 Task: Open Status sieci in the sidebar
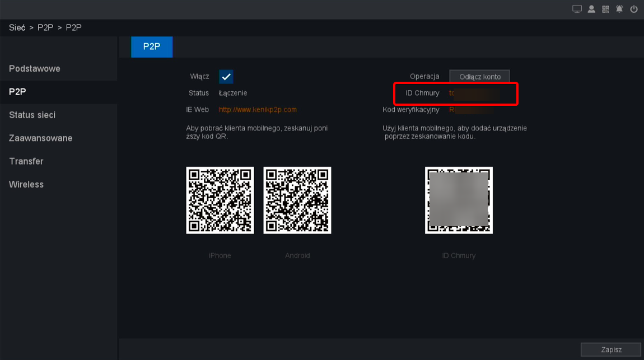click(x=59, y=115)
